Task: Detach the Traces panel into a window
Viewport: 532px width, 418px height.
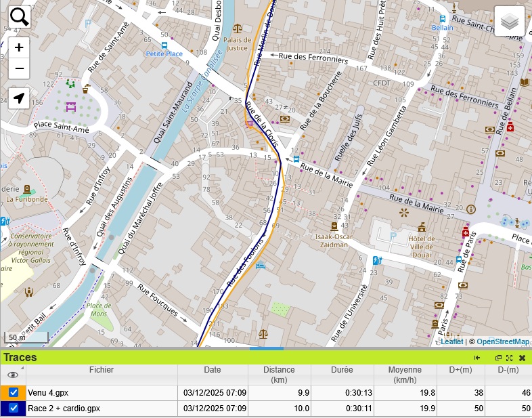Action: tap(499, 358)
